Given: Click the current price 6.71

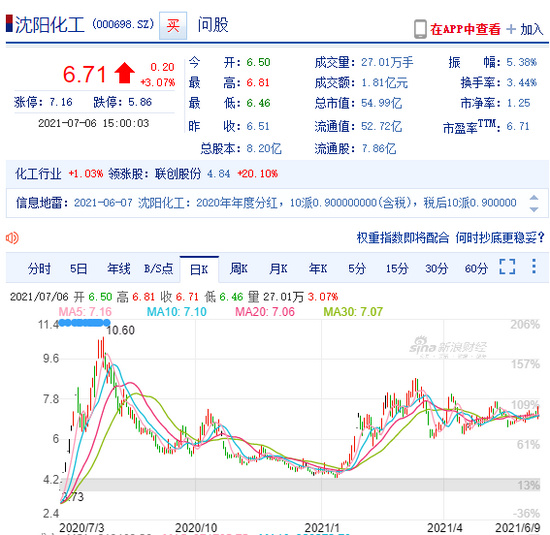Looking at the screenshot, I should point(84,75).
